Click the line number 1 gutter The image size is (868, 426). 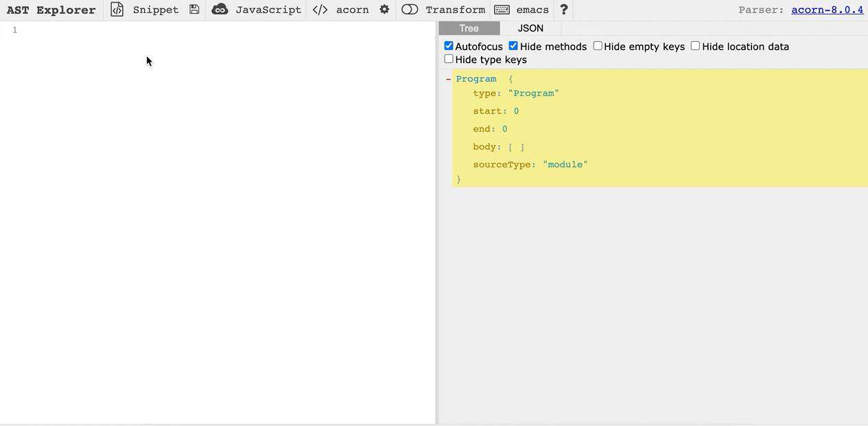(x=14, y=29)
